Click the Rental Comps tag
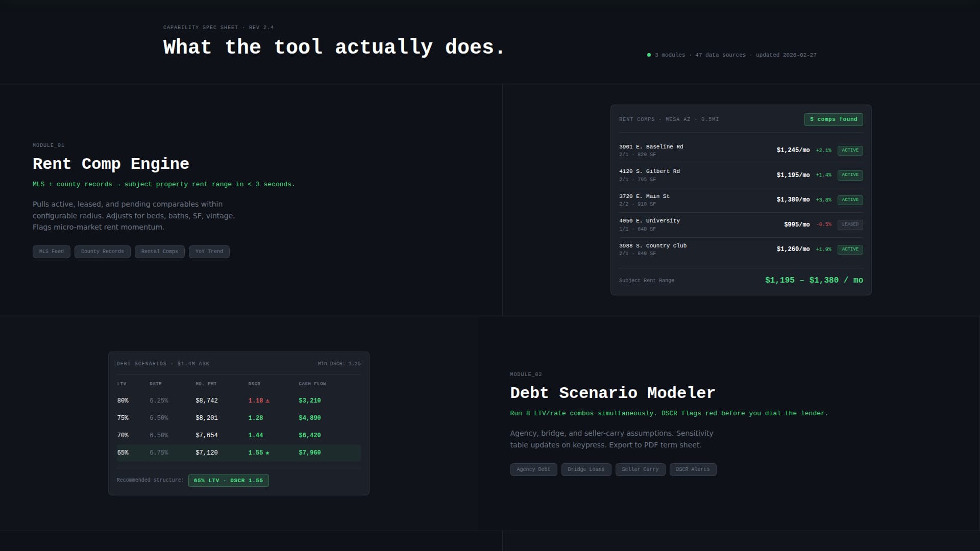 tap(159, 252)
